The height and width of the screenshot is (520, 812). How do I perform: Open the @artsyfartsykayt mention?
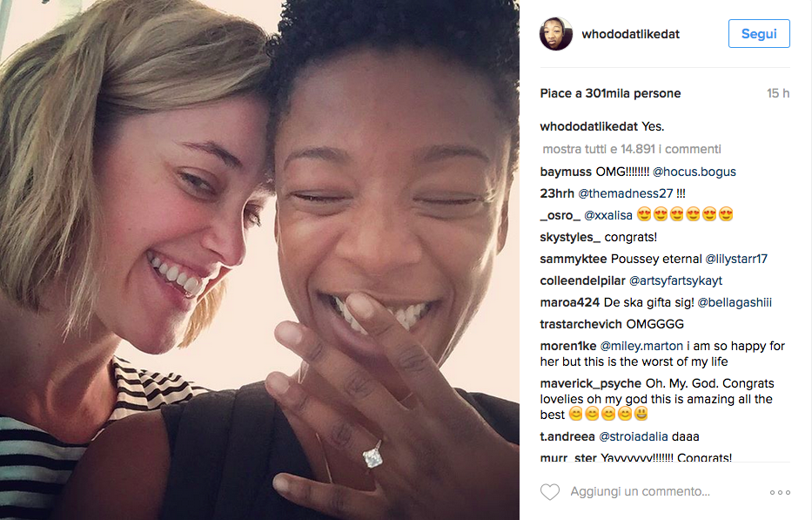click(x=675, y=280)
